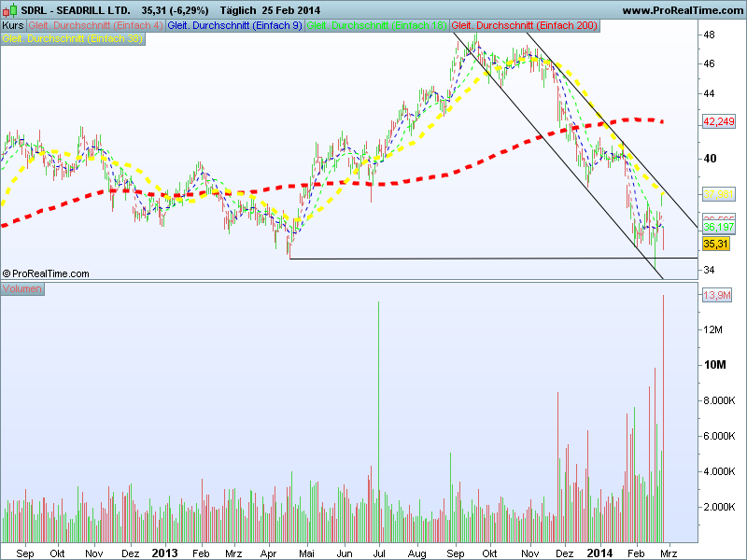Click the 10M volume axis label

pos(715,365)
